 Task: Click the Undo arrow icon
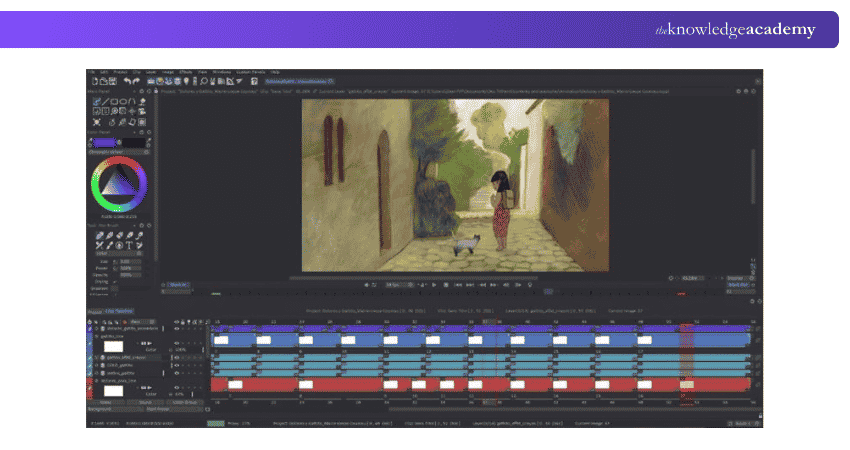click(127, 81)
